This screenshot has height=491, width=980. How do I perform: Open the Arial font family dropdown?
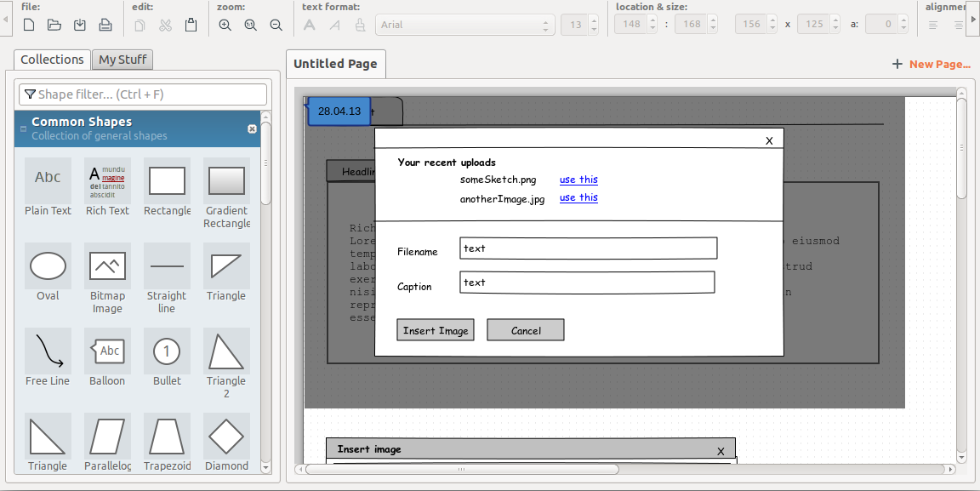tap(464, 25)
